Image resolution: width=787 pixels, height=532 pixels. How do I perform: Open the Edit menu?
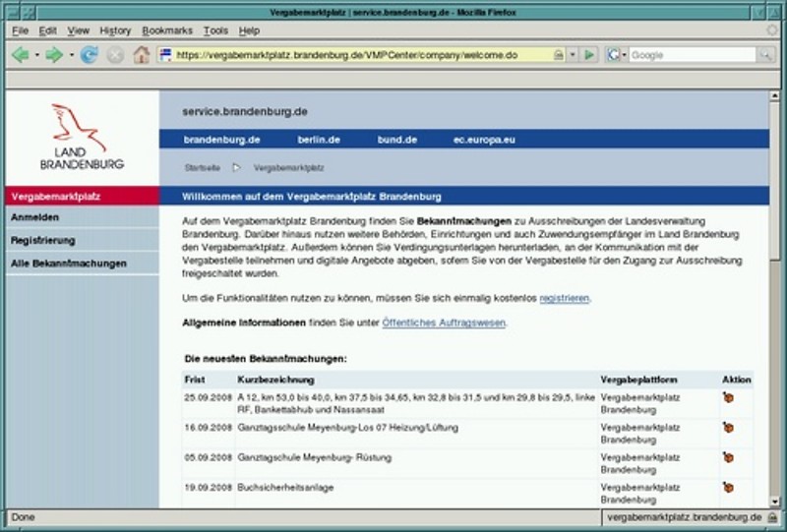47,30
